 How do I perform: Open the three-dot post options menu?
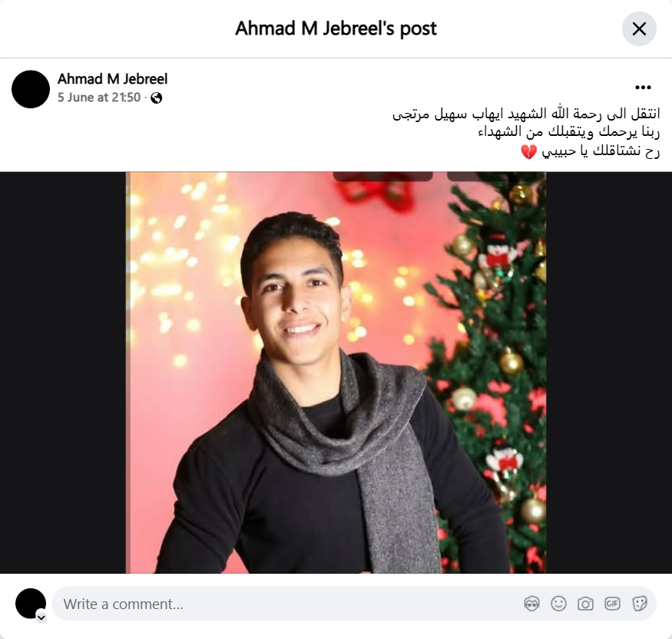643,88
